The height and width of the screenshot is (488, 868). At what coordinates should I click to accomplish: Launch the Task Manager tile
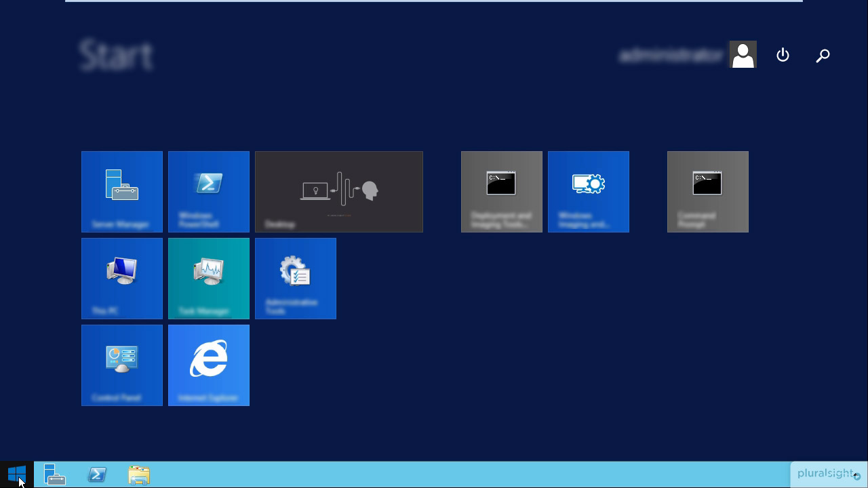(209, 279)
